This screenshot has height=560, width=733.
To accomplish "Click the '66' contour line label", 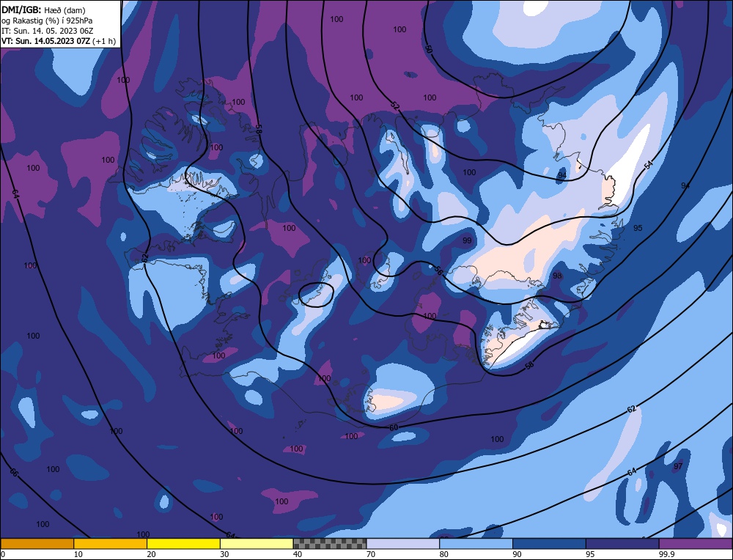I will pyautogui.click(x=14, y=473).
